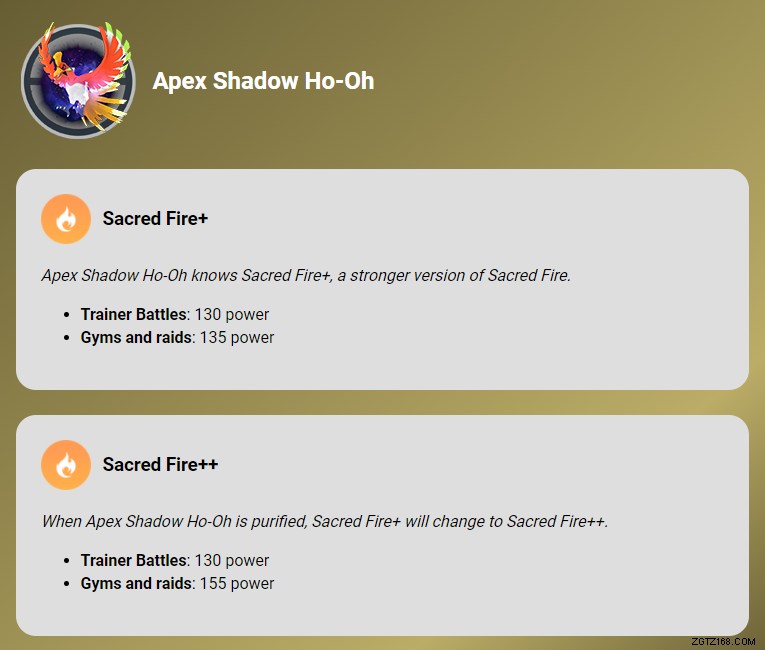Click the "155 power" value
The image size is (765, 650).
(x=237, y=583)
